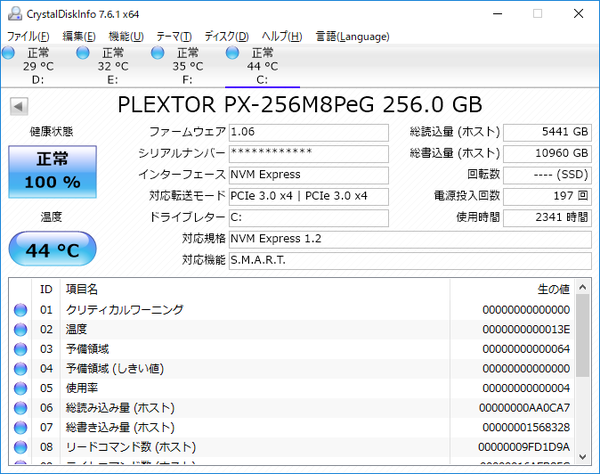Select the クリティカルワーニング attribute row

(291, 310)
